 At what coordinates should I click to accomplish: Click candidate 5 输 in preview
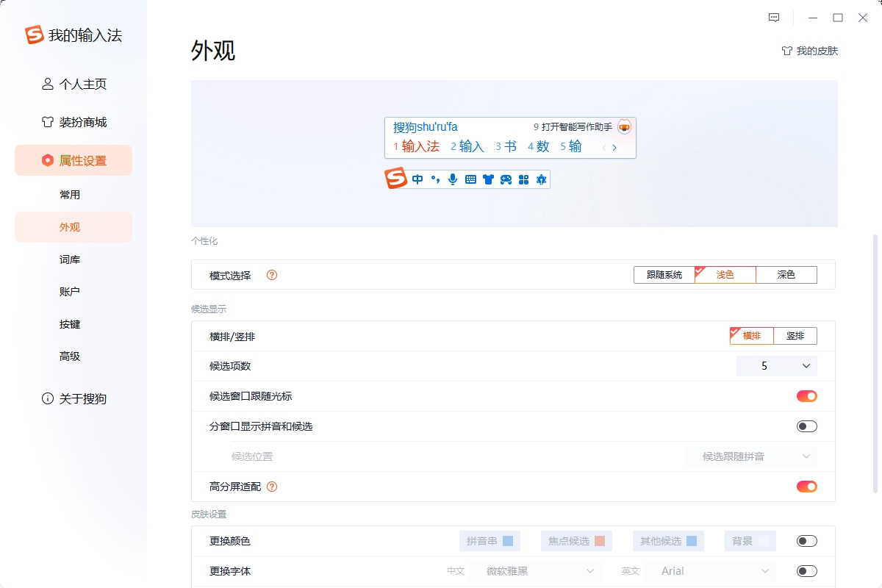tap(571, 146)
